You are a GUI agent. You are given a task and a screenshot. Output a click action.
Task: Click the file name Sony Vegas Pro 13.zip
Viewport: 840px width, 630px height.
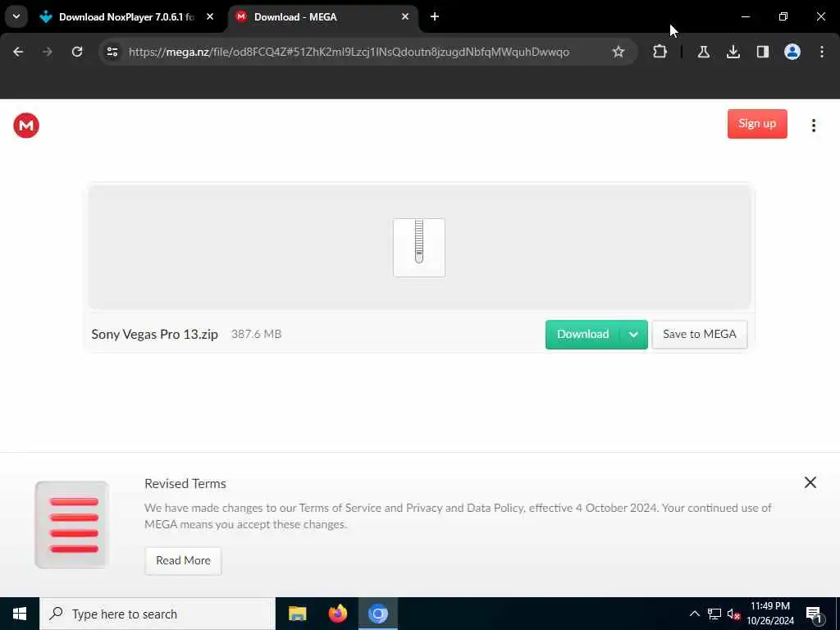[x=155, y=335]
